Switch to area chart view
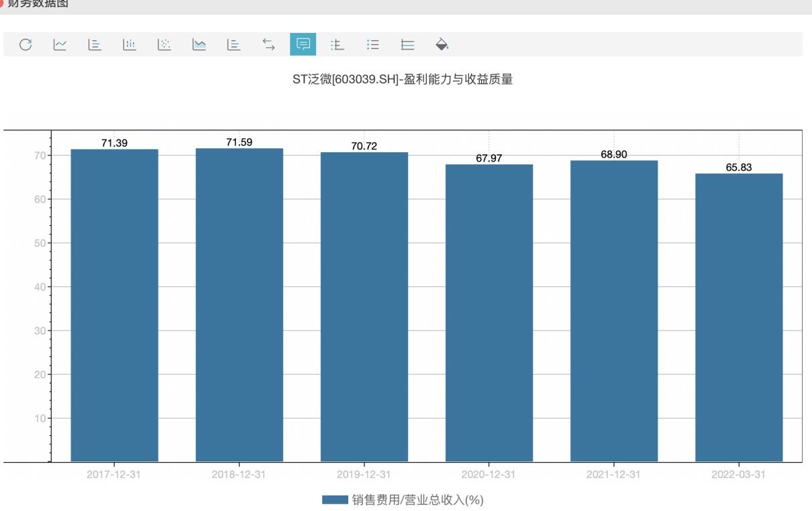812x511 pixels. point(199,45)
